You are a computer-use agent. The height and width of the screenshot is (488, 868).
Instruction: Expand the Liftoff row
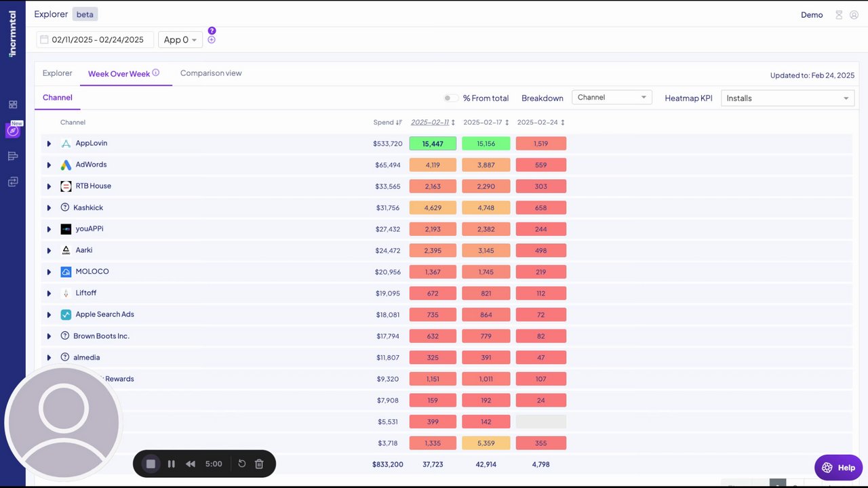[49, 293]
